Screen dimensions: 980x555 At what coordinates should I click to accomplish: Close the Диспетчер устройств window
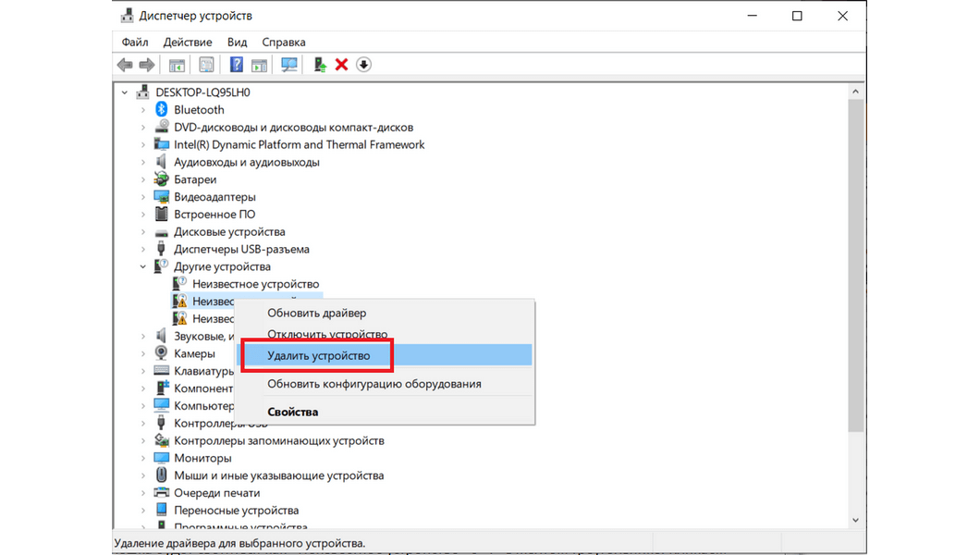tap(842, 16)
